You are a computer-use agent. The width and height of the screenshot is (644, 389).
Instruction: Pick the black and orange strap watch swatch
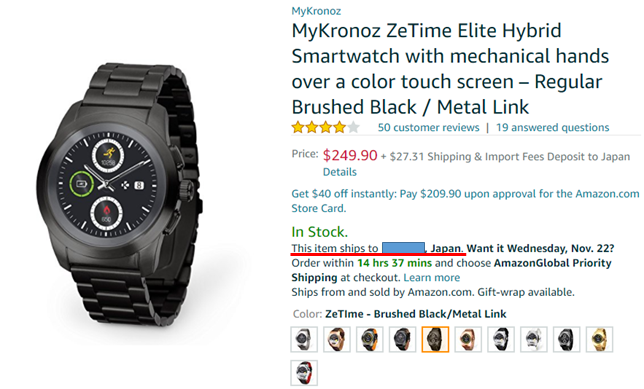click(x=370, y=339)
